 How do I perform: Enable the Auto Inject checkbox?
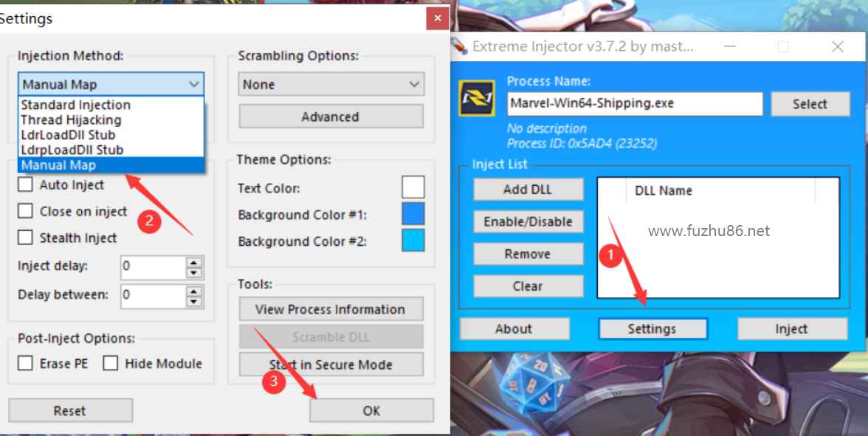[25, 184]
